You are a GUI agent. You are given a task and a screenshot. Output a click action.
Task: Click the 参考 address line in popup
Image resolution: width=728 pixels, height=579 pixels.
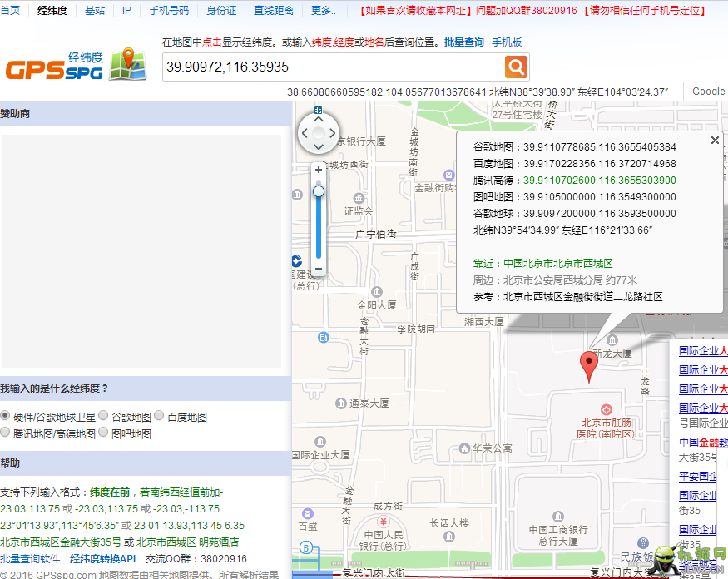[x=567, y=297]
